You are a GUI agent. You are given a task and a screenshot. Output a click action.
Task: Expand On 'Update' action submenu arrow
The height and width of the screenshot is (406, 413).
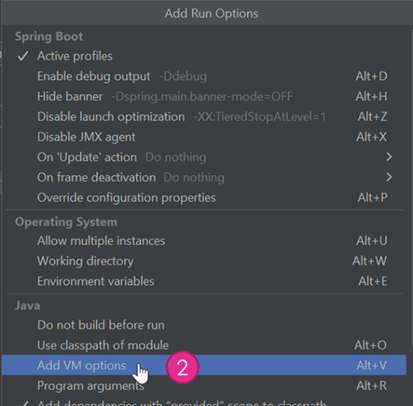pos(389,157)
